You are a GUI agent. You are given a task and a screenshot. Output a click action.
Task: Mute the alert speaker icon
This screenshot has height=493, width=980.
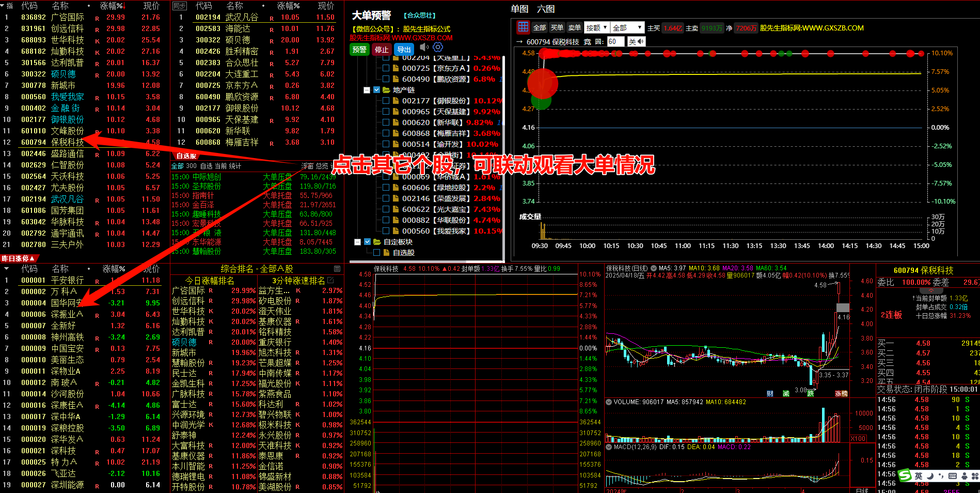click(424, 48)
